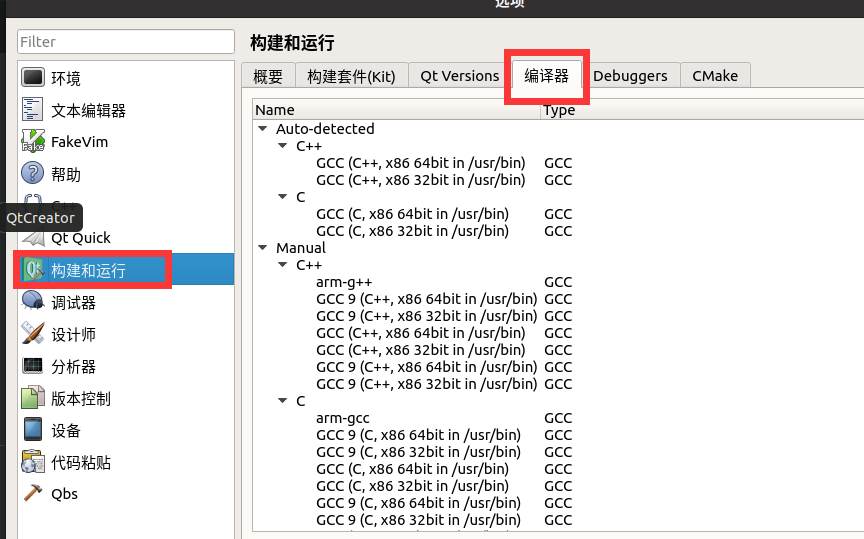The image size is (864, 539).
Task: Select the 构建和运行 build and run icon
Action: (33, 270)
